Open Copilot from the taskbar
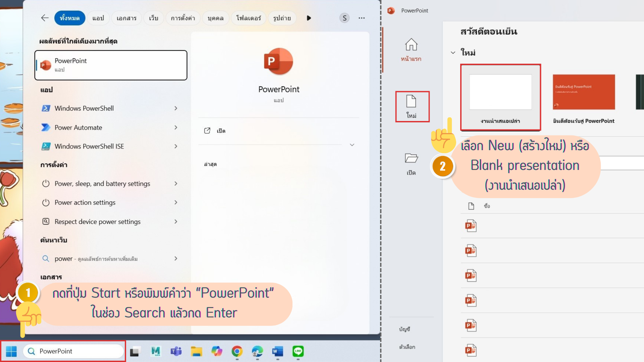The height and width of the screenshot is (362, 644). click(x=217, y=351)
